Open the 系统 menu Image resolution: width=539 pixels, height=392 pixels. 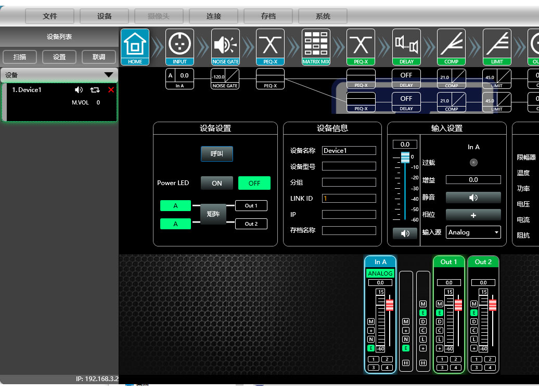(x=323, y=16)
